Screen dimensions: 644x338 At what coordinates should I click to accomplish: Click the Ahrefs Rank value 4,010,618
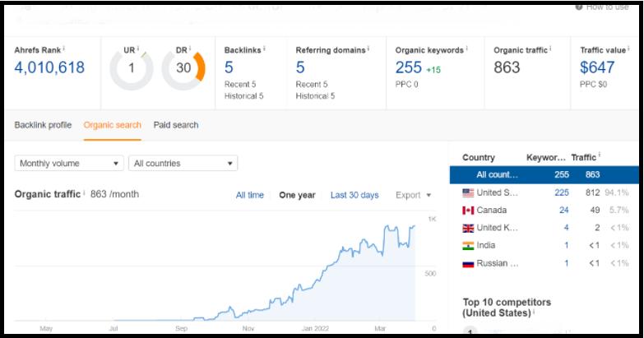click(49, 67)
